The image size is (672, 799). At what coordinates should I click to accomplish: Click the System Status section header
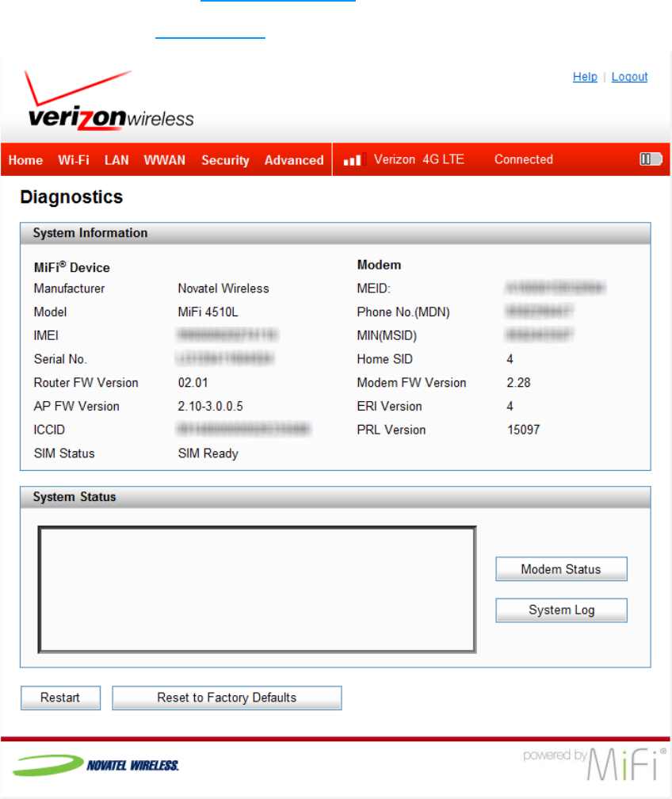click(335, 497)
